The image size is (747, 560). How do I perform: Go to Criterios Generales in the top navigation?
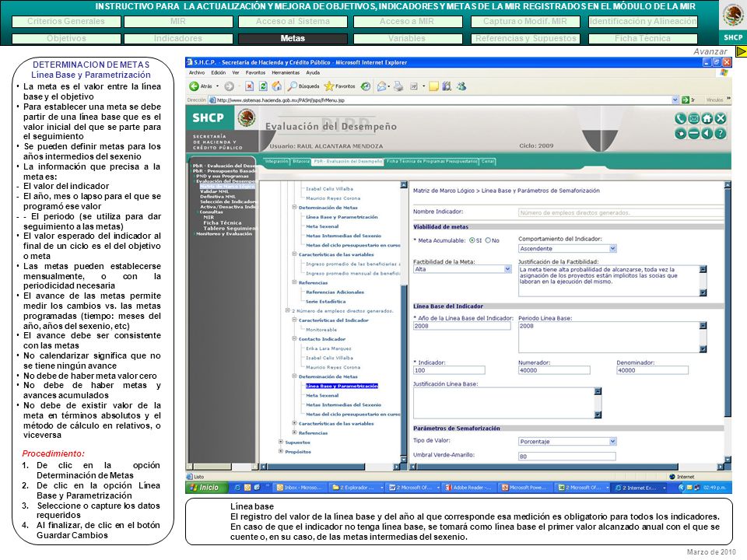click(x=65, y=22)
